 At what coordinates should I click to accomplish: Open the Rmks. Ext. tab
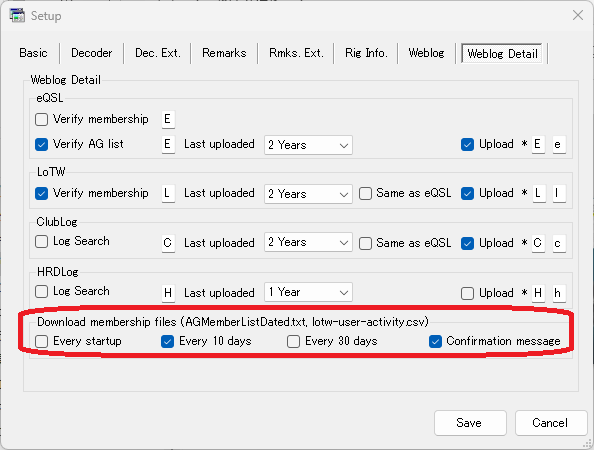(x=296, y=53)
